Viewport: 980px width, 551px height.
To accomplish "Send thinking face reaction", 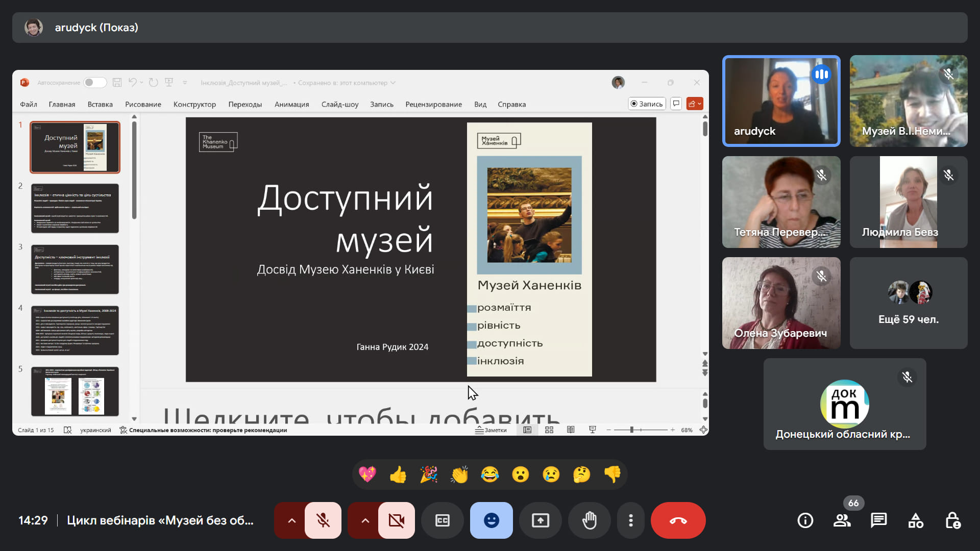I will pos(582,474).
